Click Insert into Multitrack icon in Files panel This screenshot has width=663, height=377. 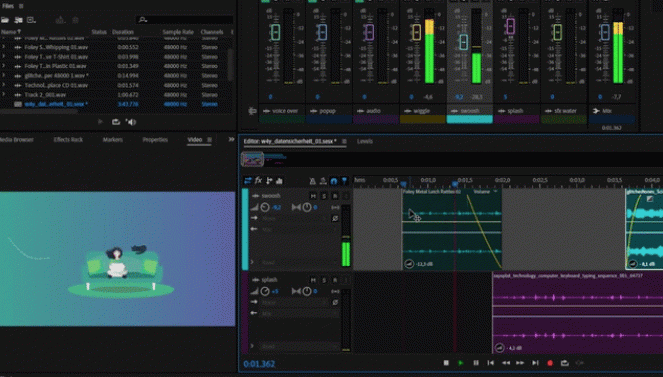pyautogui.click(x=60, y=20)
